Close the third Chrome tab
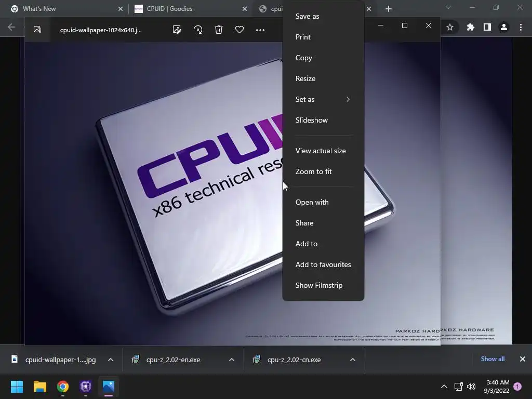Image resolution: width=532 pixels, height=399 pixels. 369,9
